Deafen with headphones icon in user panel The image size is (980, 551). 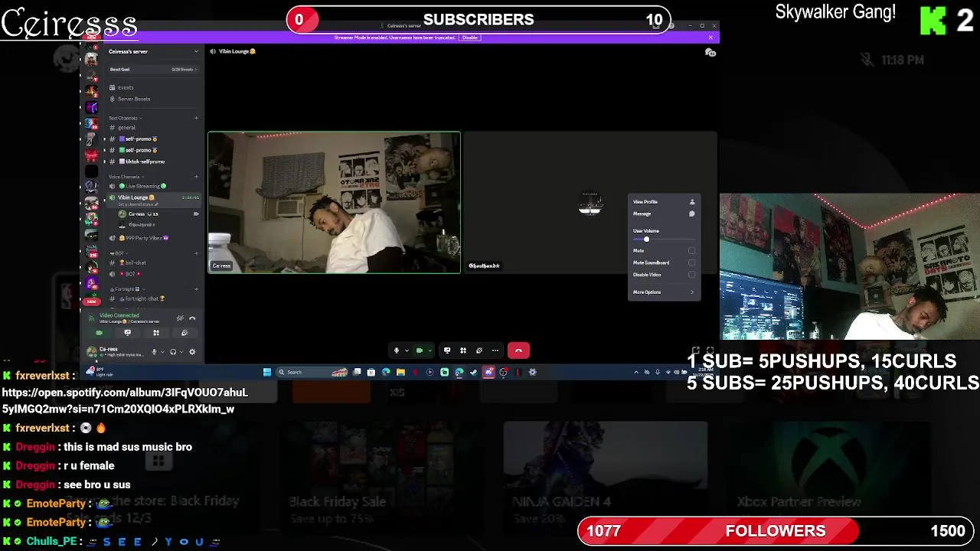173,352
